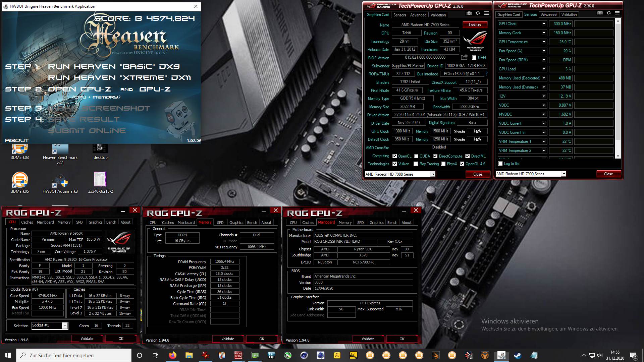Open the notification center icon
This screenshot has height=362, width=644.
633,356
